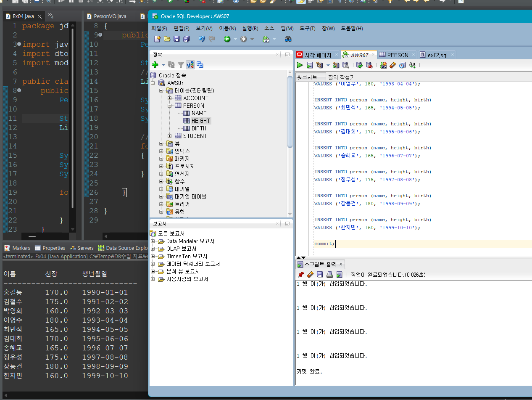Click the Rollback icon in worksheet toolbar
The width and height of the screenshot is (532, 400).
tap(369, 65)
